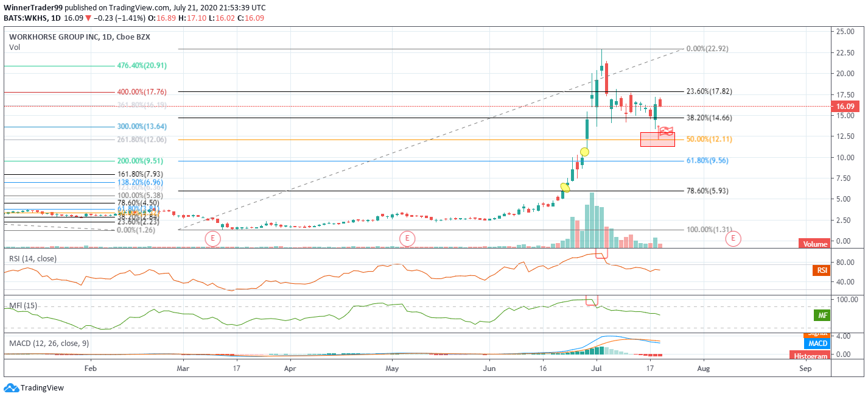Click the 'May' date on the time axis

click(393, 369)
